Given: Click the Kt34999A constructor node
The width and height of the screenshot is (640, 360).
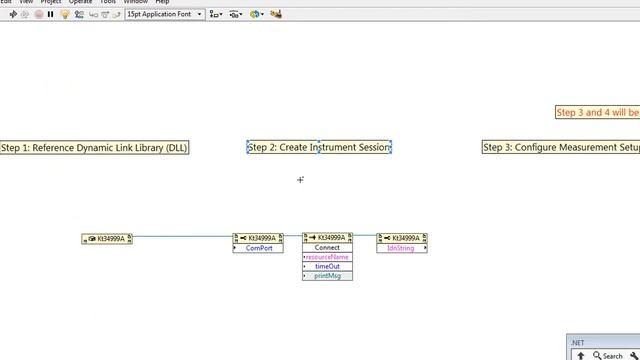Looking at the screenshot, I should pyautogui.click(x=107, y=239).
